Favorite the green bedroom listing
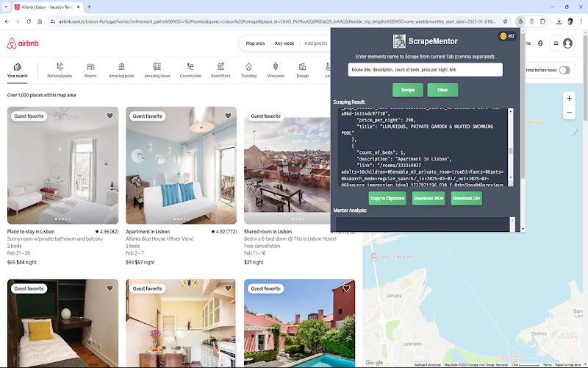Image resolution: width=588 pixels, height=368 pixels. tap(110, 288)
